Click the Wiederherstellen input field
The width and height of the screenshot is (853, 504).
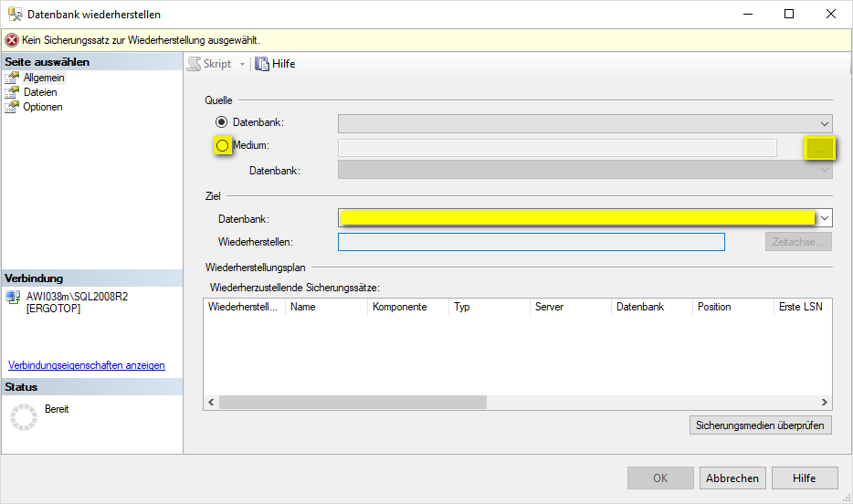click(531, 242)
